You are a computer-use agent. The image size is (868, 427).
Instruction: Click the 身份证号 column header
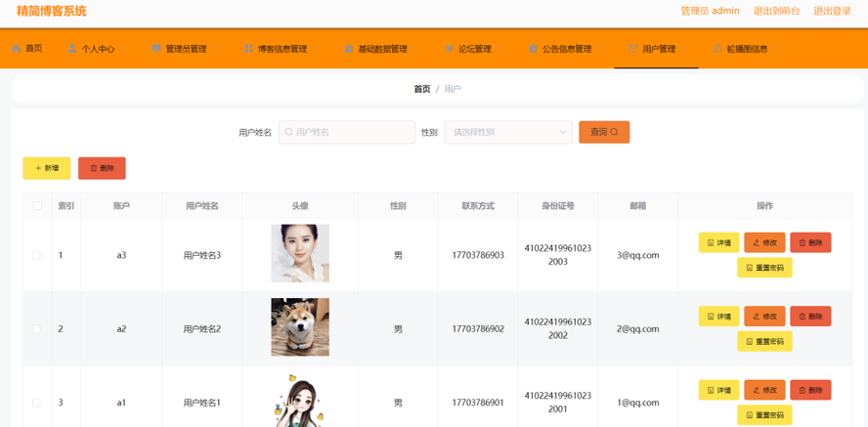click(x=558, y=206)
